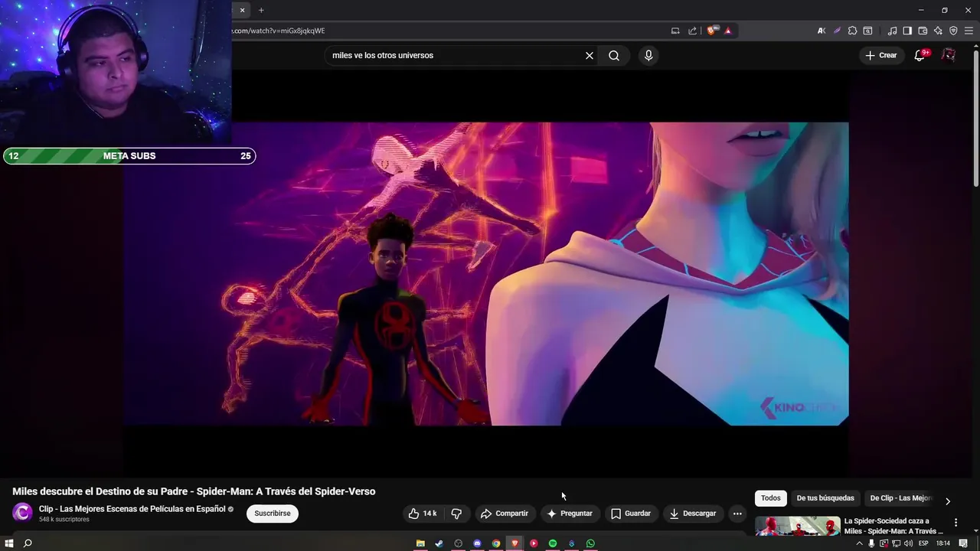Open Google Chrome from the taskbar
The image size is (980, 551).
click(x=496, y=543)
